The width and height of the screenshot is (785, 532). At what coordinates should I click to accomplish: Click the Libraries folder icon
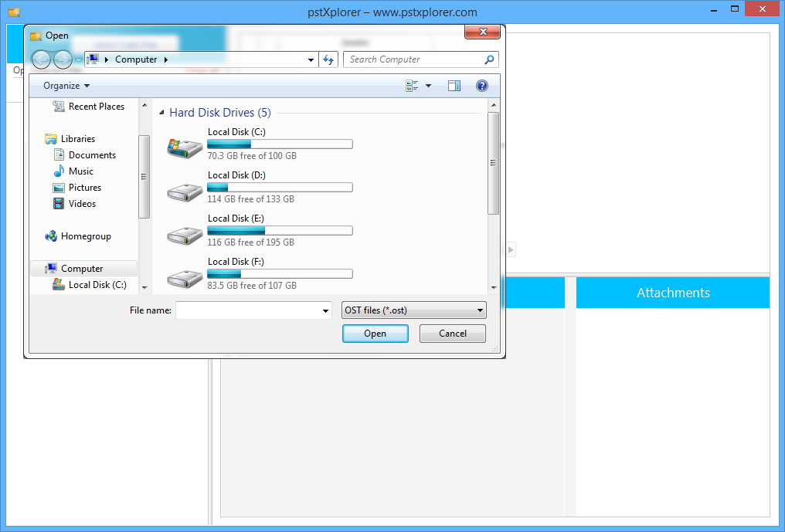point(50,139)
